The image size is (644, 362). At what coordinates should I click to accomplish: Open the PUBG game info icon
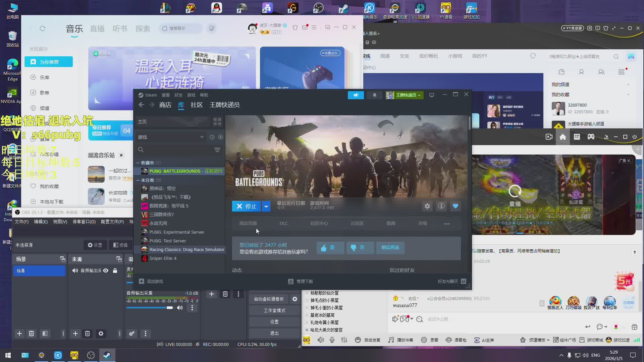(x=441, y=206)
